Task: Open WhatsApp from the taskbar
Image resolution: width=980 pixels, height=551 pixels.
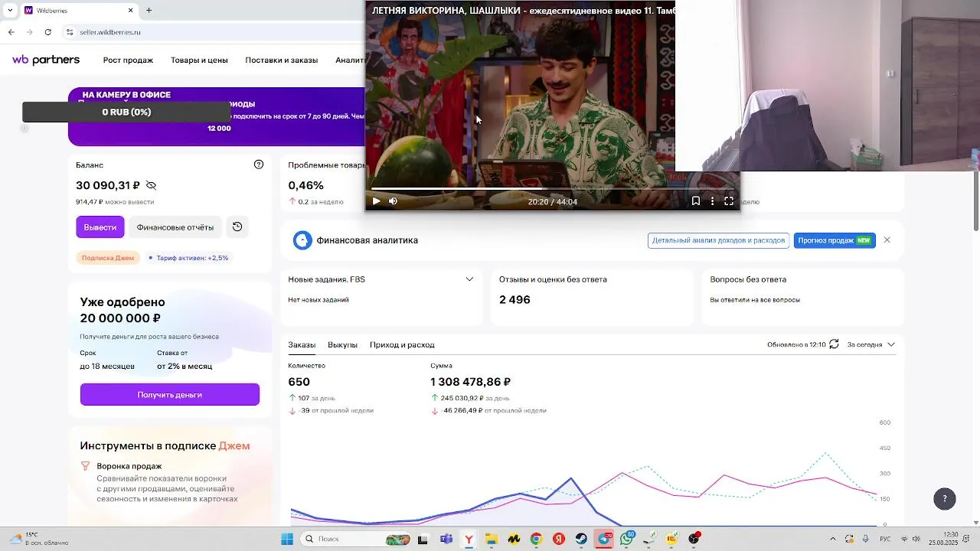Action: click(627, 539)
